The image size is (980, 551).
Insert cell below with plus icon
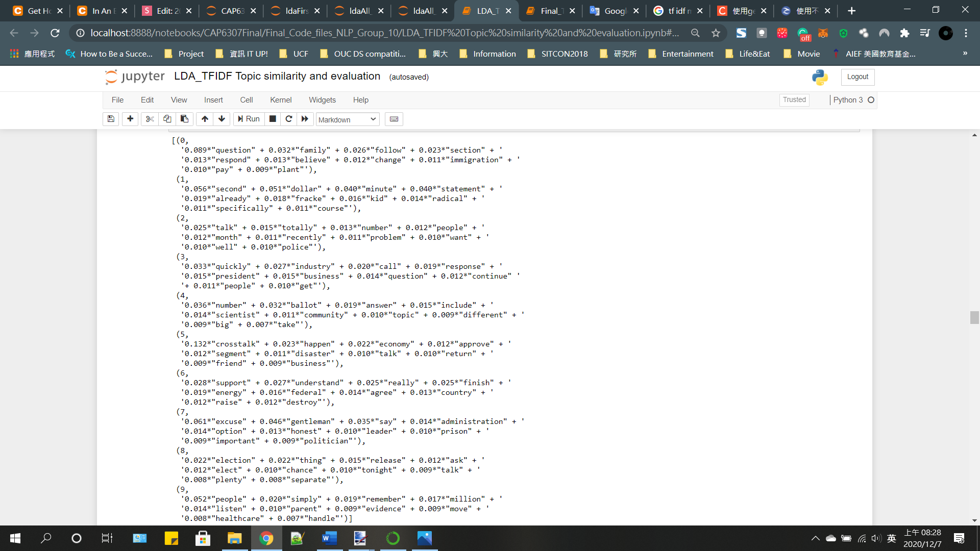point(130,119)
